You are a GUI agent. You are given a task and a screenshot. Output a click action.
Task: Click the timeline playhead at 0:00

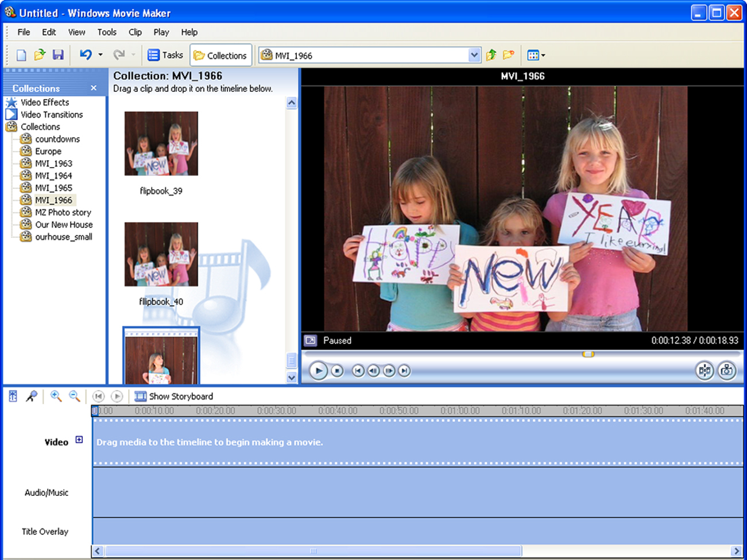pos(95,411)
